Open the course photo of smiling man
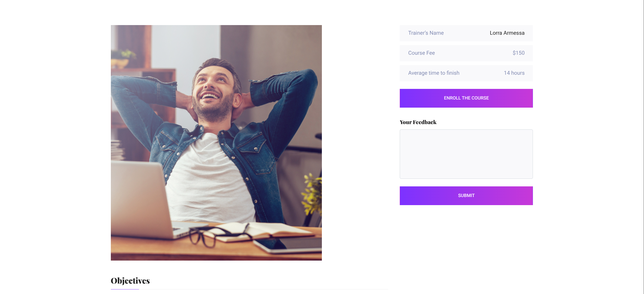 216,143
